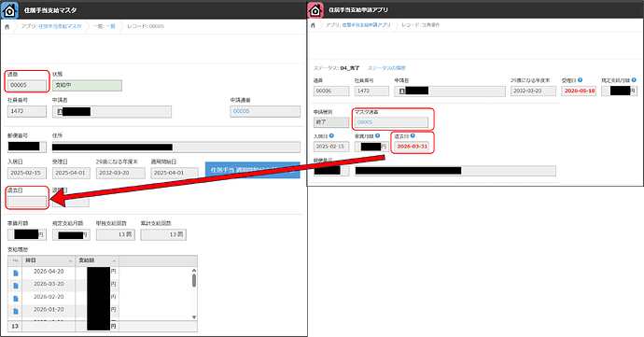This screenshot has height=337, width=644.
Task: Open record detail icon for 2026-04-20 row
Action: click(x=16, y=273)
